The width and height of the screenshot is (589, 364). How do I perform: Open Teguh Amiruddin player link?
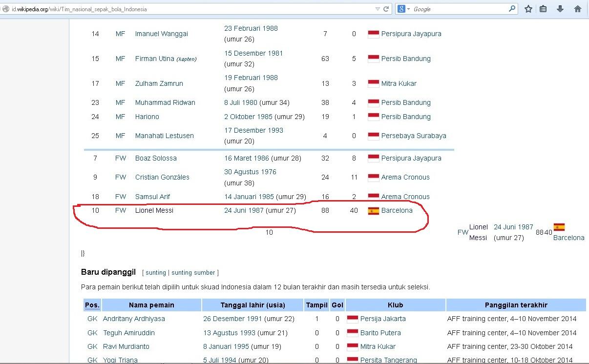pos(129,333)
